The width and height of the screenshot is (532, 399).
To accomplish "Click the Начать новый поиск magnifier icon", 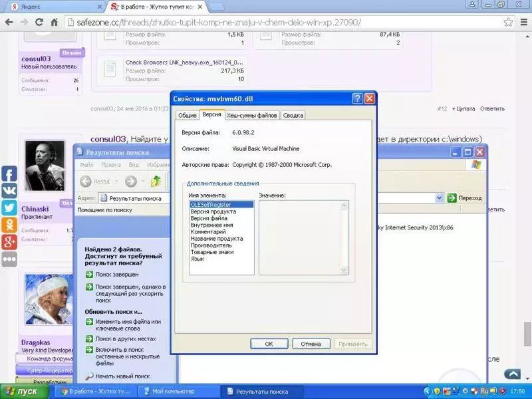I will [x=89, y=376].
